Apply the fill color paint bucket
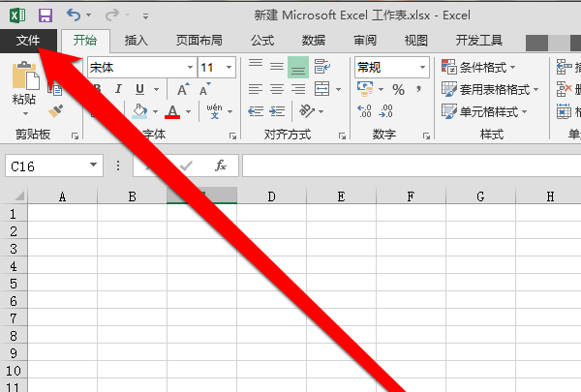Screen dimensions: 581x392 click(x=139, y=111)
